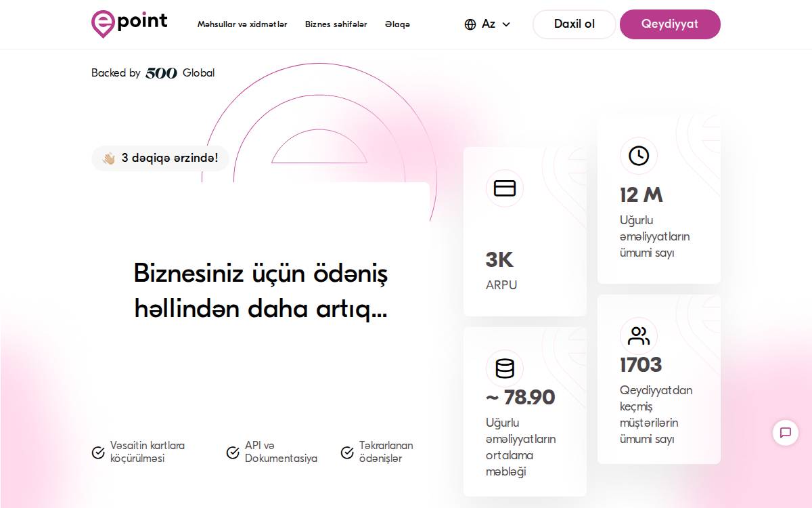The height and width of the screenshot is (508, 812).
Task: Click the 12 M statistic value
Action: pyautogui.click(x=641, y=195)
